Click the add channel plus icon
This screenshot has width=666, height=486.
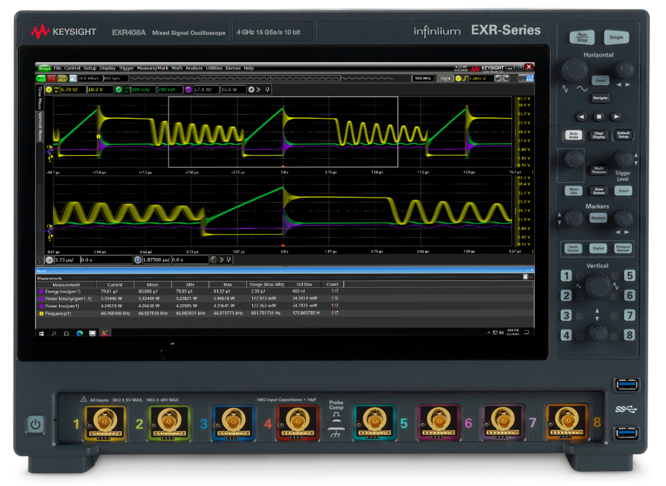point(251,90)
